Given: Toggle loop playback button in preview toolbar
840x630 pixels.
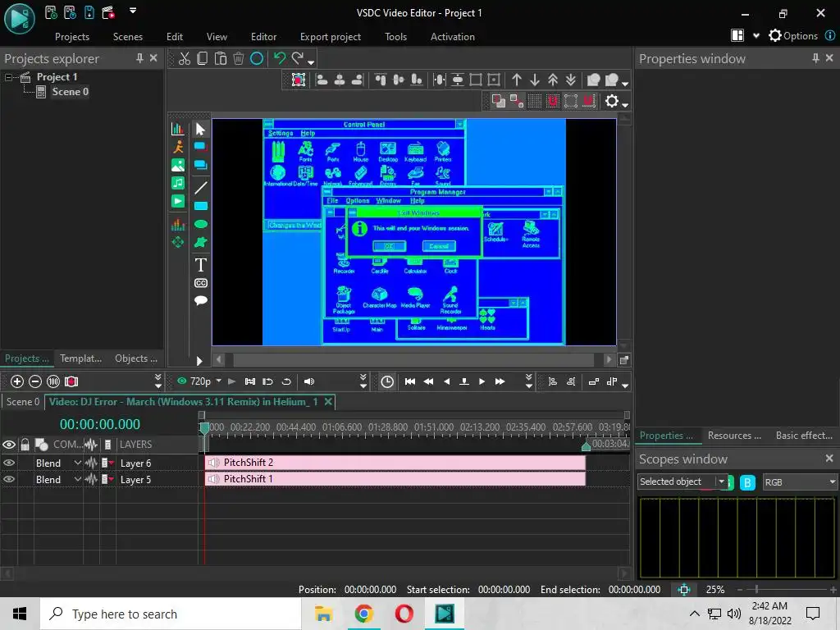Looking at the screenshot, I should 286,381.
